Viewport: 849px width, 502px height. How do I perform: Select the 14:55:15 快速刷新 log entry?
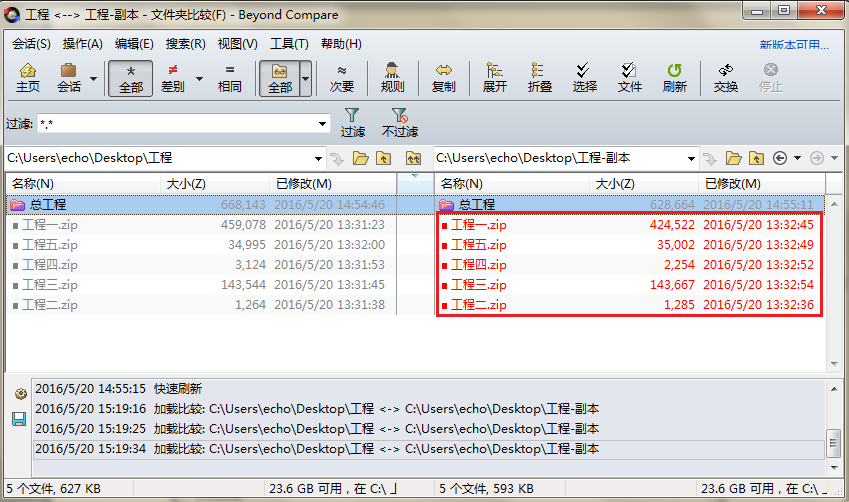[429, 389]
